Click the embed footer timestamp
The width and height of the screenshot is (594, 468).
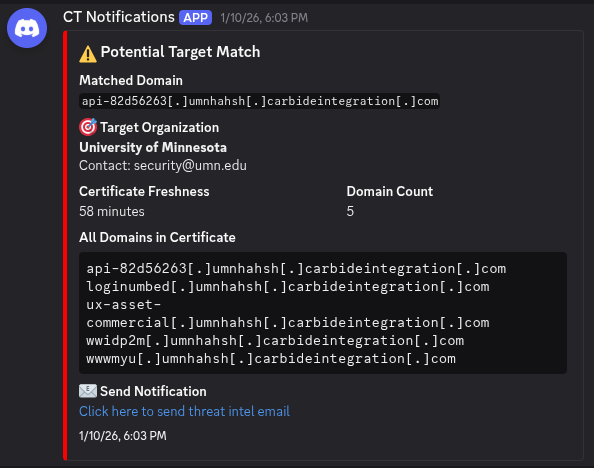click(123, 436)
